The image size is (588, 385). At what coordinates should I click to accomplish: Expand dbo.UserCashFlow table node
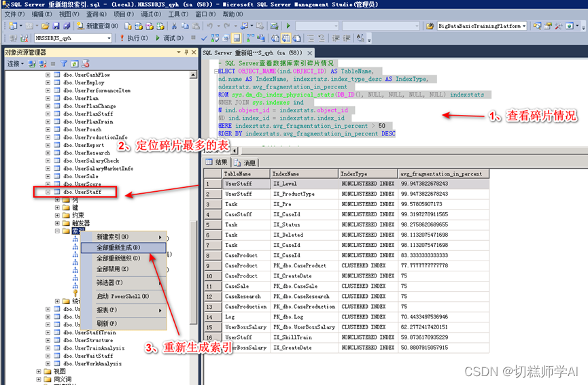point(48,75)
